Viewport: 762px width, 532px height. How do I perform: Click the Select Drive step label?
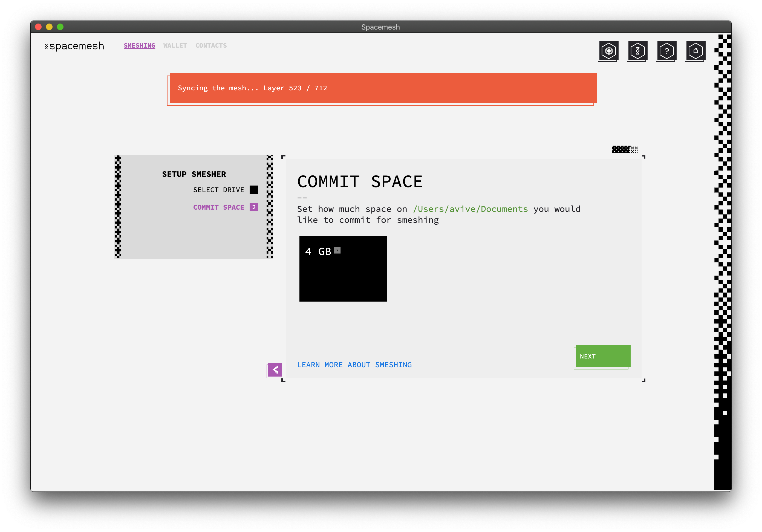coord(218,190)
